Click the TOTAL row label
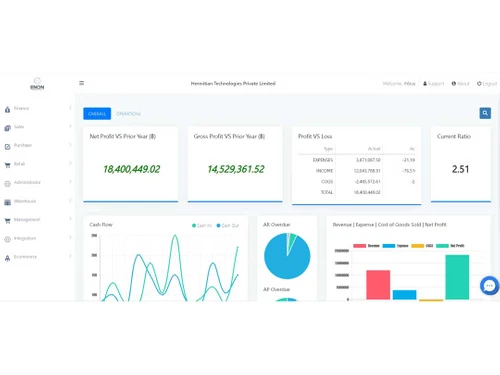This screenshot has height=375, width=500. [327, 192]
